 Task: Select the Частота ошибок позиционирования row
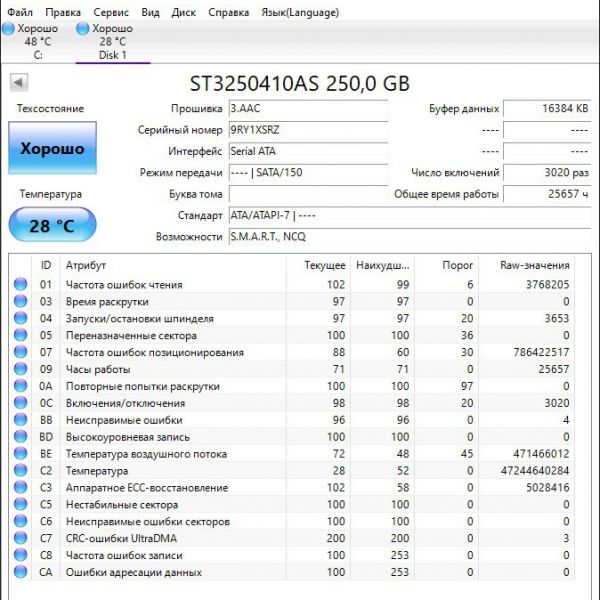click(x=292, y=352)
